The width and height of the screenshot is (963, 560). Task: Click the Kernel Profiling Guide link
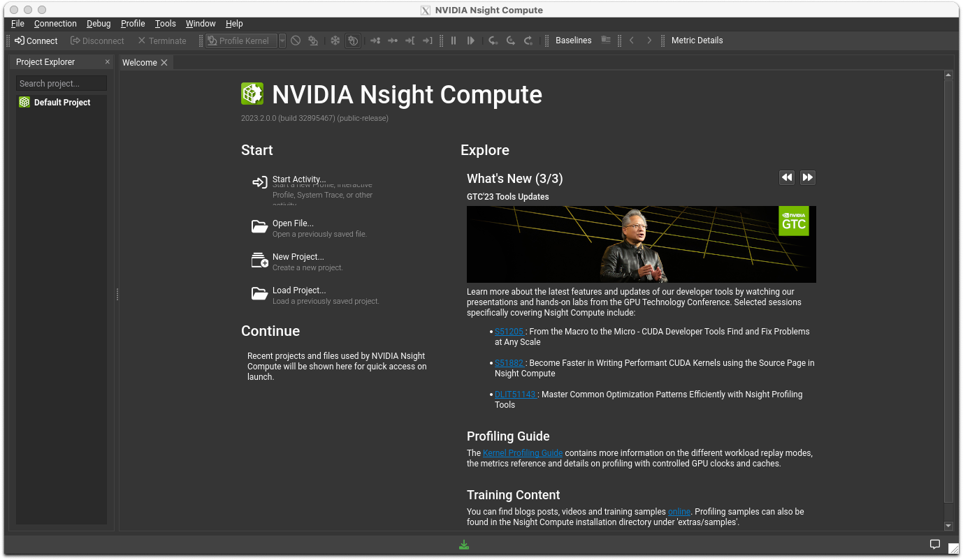(x=522, y=453)
